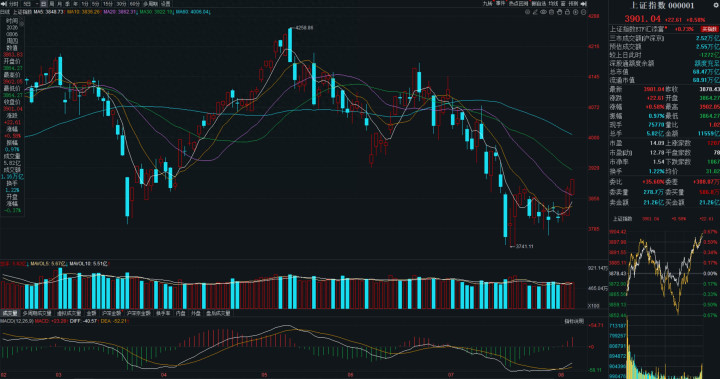Screen dimensions: 720x379
Task: Click the red 买指数 button
Action: point(709,29)
